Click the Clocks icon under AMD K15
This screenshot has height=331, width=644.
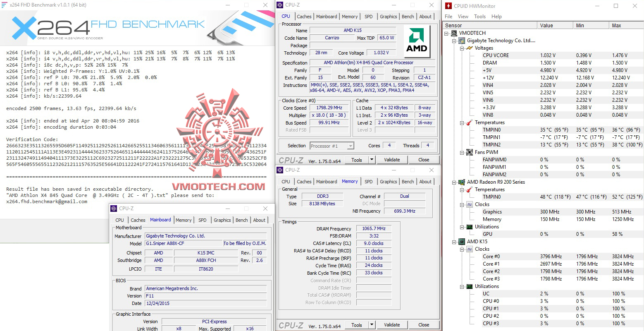pos(470,249)
